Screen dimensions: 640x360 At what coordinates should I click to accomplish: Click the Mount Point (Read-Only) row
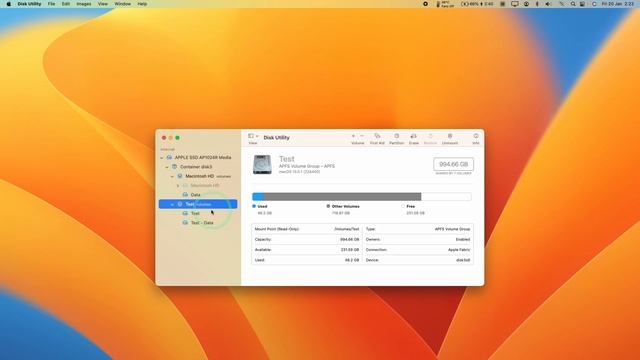pyautogui.click(x=307, y=229)
